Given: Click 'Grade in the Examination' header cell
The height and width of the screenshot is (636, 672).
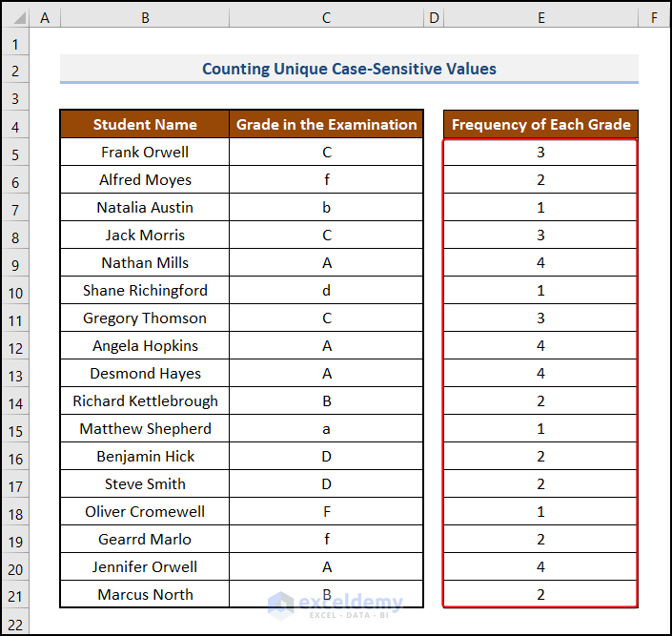Looking at the screenshot, I should click(326, 124).
